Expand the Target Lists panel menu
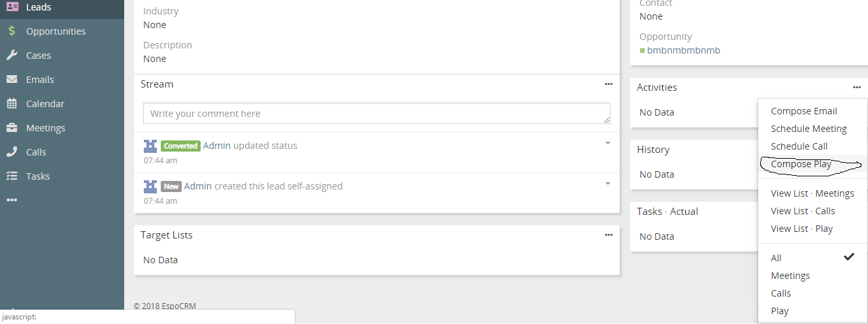The width and height of the screenshot is (868, 324). 609,235
